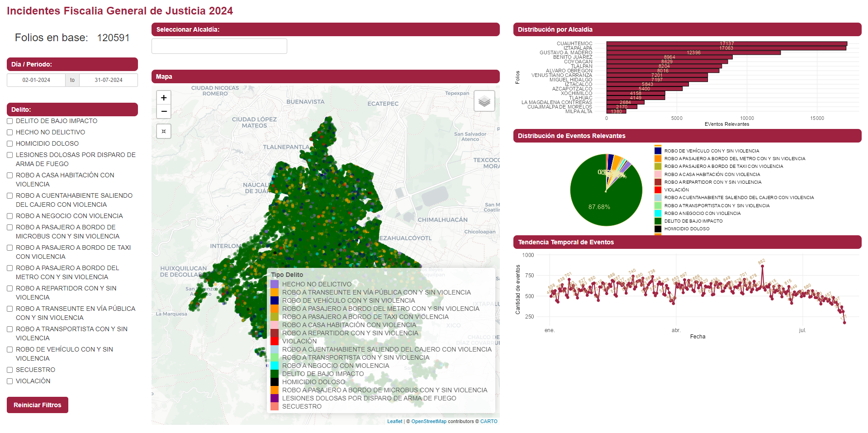Tick the DELITO DE BAJO IMPACTO checkbox
Viewport: 868px width, 433px height.
tap(10, 121)
